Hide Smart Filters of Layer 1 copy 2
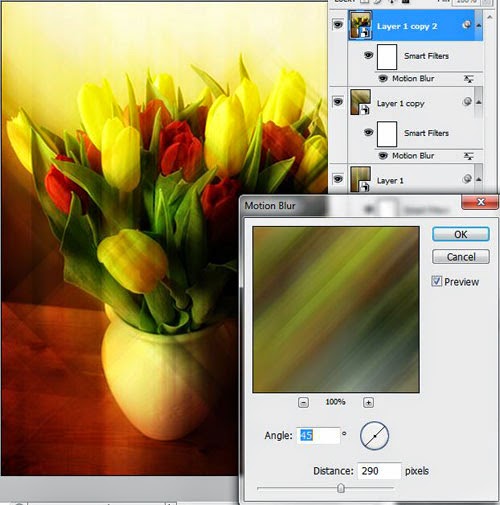The height and width of the screenshot is (505, 500). (x=368, y=55)
